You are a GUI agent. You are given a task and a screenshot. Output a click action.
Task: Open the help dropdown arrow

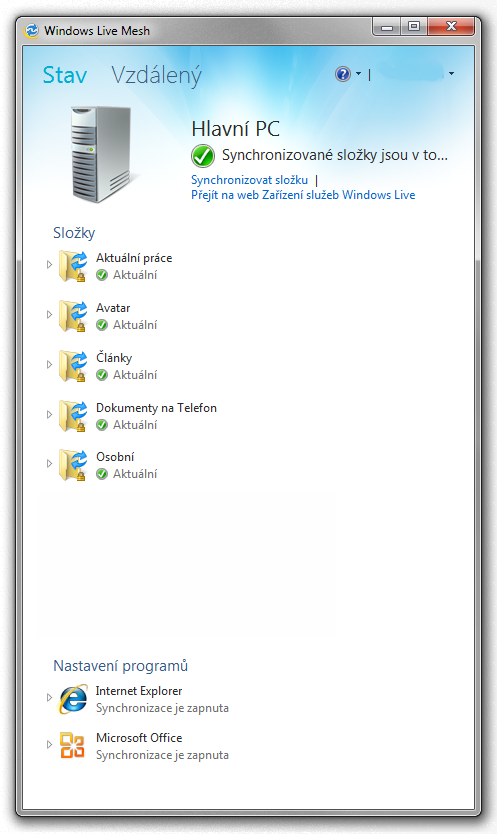pyautogui.click(x=359, y=73)
